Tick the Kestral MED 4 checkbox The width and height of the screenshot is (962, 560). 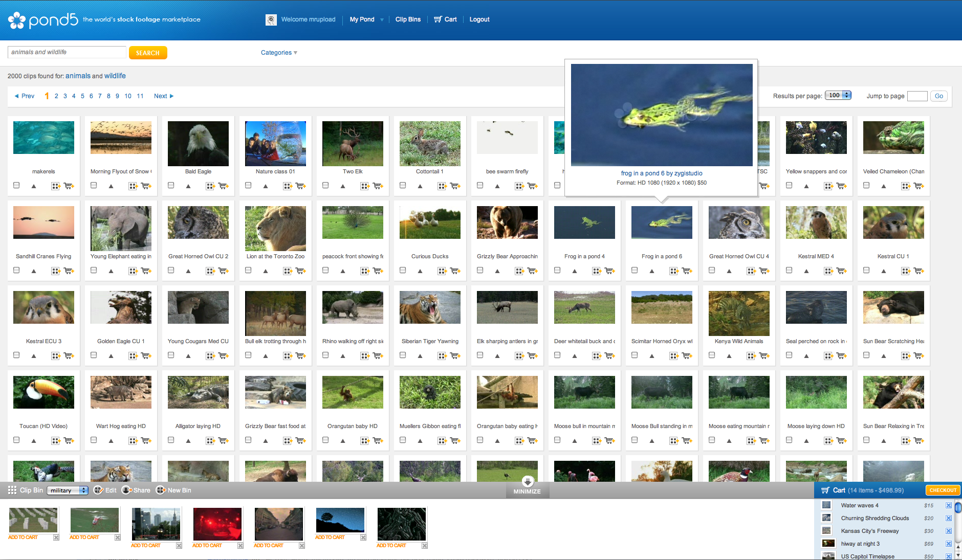point(789,270)
